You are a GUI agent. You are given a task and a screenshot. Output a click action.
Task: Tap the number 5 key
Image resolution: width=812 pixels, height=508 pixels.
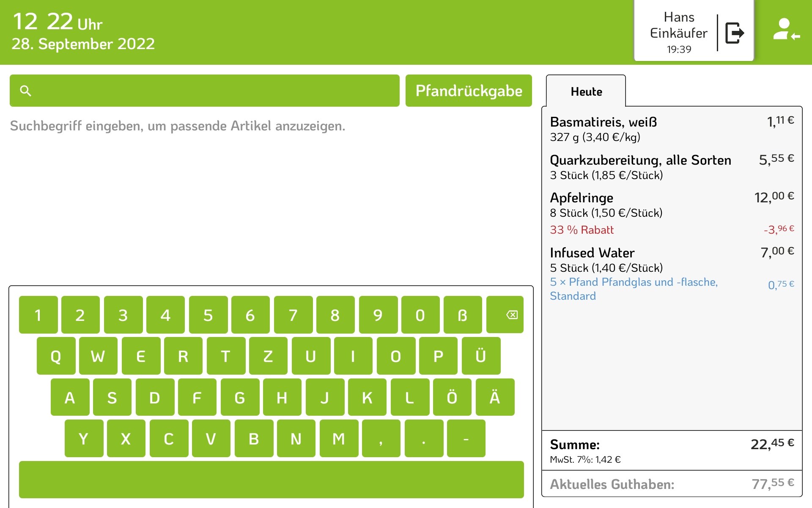208,315
